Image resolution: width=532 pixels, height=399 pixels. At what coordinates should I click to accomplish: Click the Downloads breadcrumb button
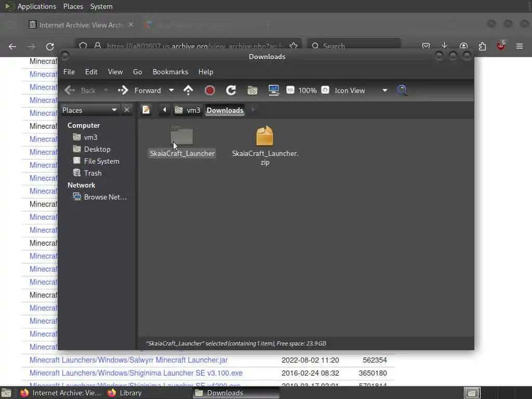[x=225, y=110]
